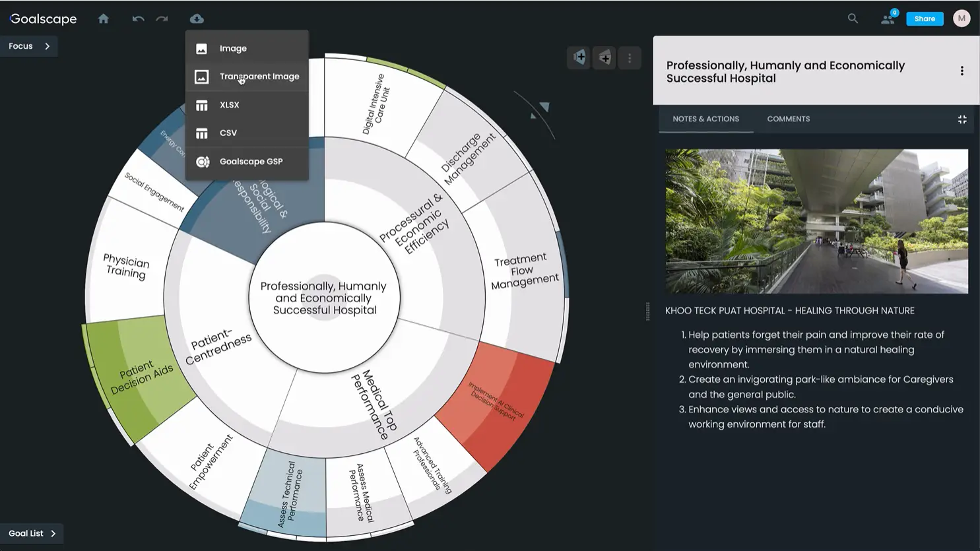Add a sibling goal with grey plus icon
The width and height of the screenshot is (980, 551).
click(x=604, y=58)
